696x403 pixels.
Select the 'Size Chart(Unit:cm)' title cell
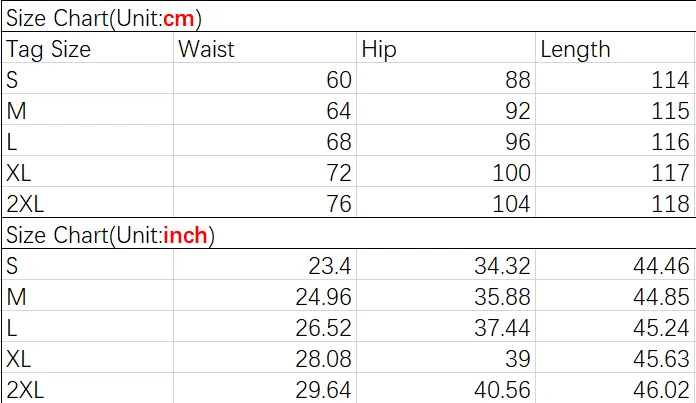point(348,16)
